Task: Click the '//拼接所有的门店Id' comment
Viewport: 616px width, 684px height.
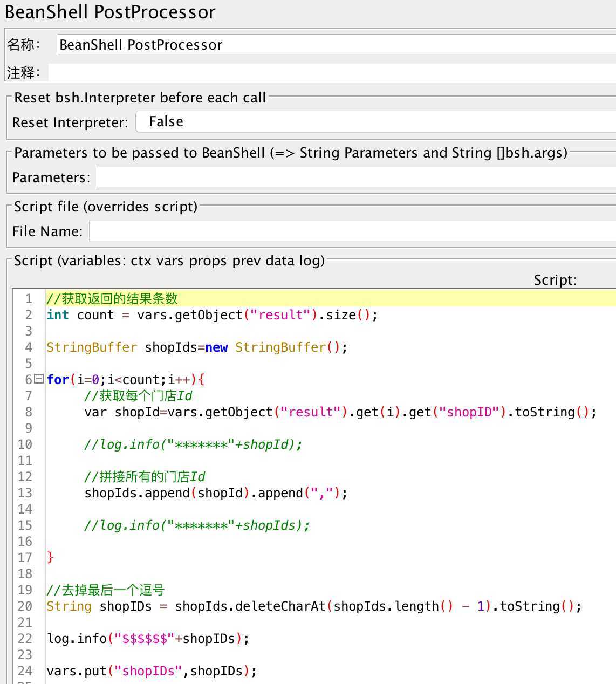Action: (145, 477)
